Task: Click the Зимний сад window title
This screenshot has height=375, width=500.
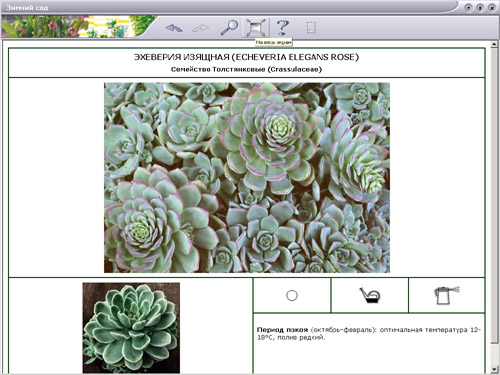Action: pyautogui.click(x=27, y=7)
